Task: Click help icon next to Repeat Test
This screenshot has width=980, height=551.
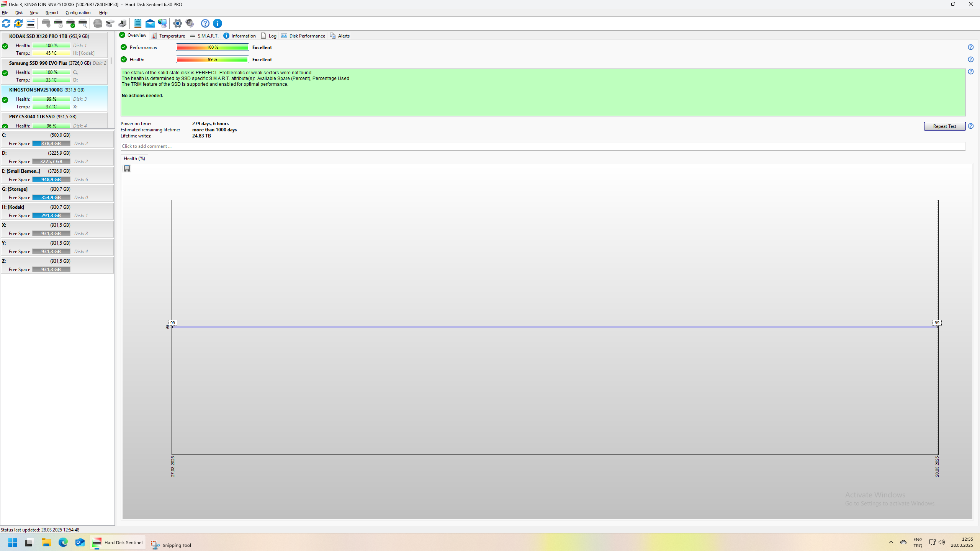Action: tap(970, 126)
